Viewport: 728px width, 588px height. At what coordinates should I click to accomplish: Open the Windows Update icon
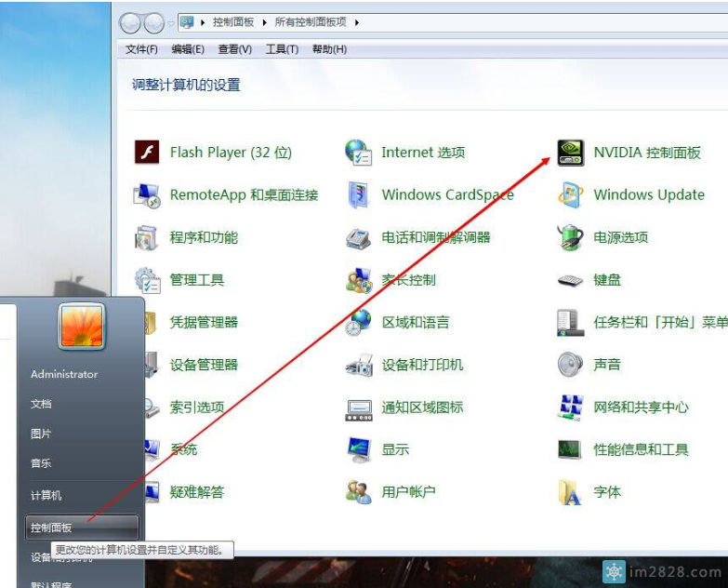(570, 195)
